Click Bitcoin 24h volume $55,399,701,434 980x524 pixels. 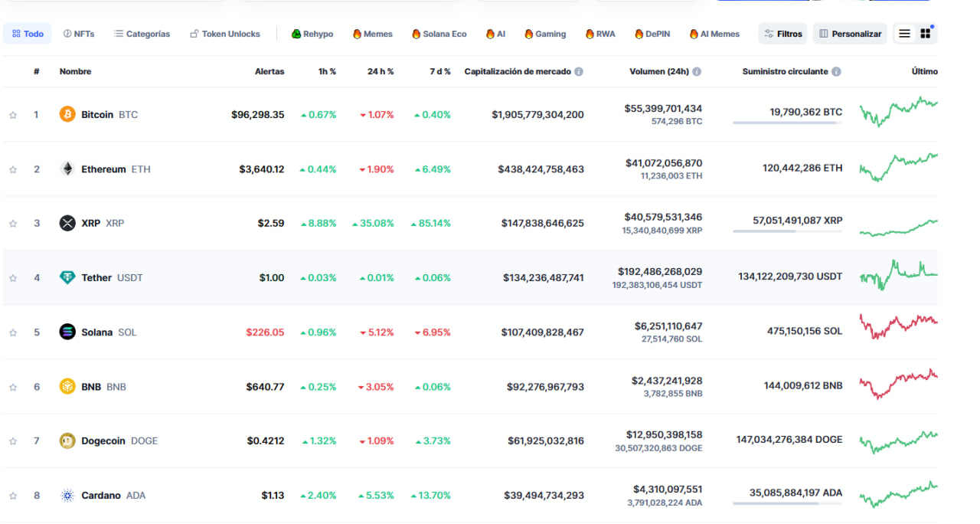point(663,109)
